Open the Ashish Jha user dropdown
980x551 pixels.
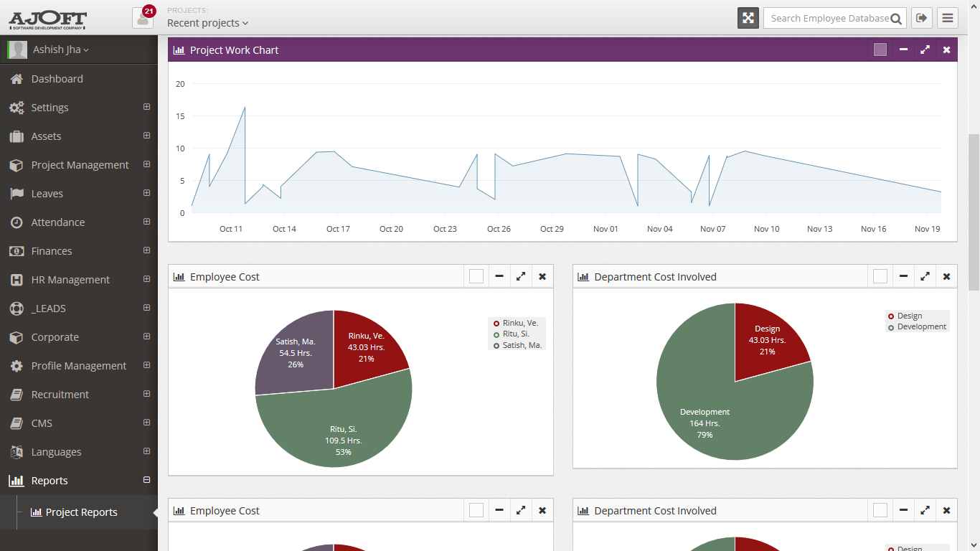(61, 50)
